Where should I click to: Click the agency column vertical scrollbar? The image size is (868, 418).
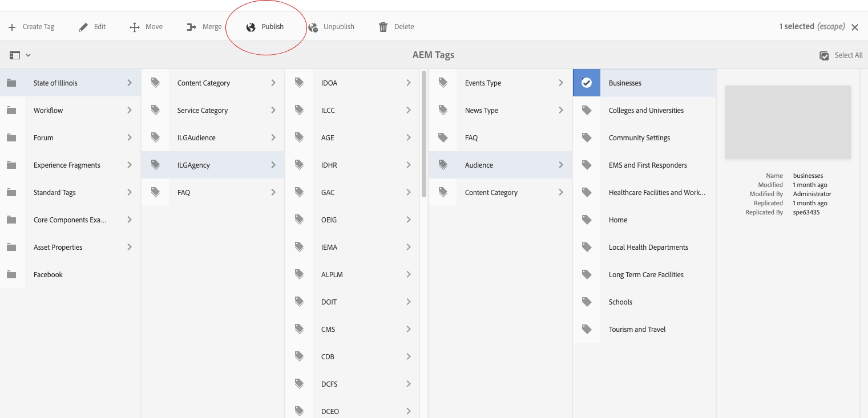pos(424,134)
